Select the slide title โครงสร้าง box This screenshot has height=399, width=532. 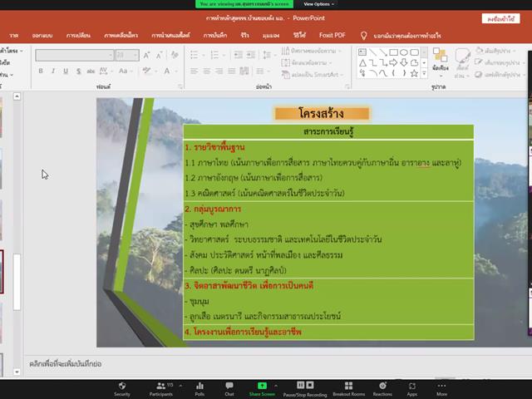pos(322,113)
